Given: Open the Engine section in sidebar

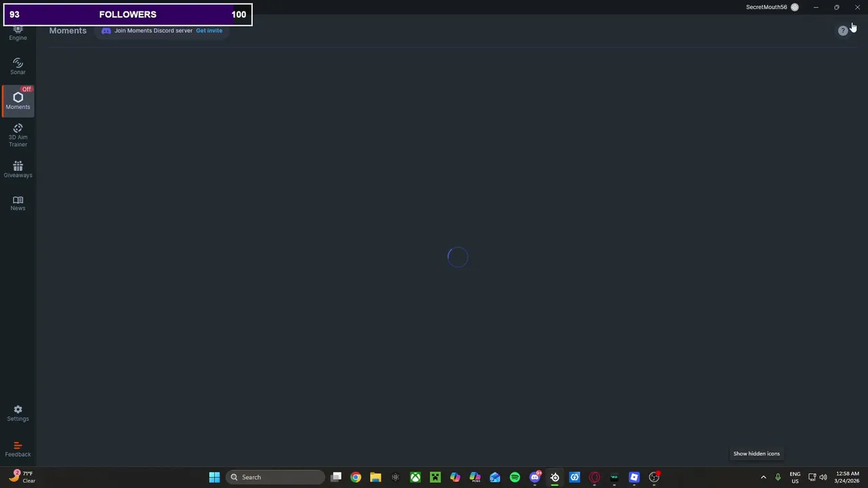Looking at the screenshot, I should (x=18, y=34).
